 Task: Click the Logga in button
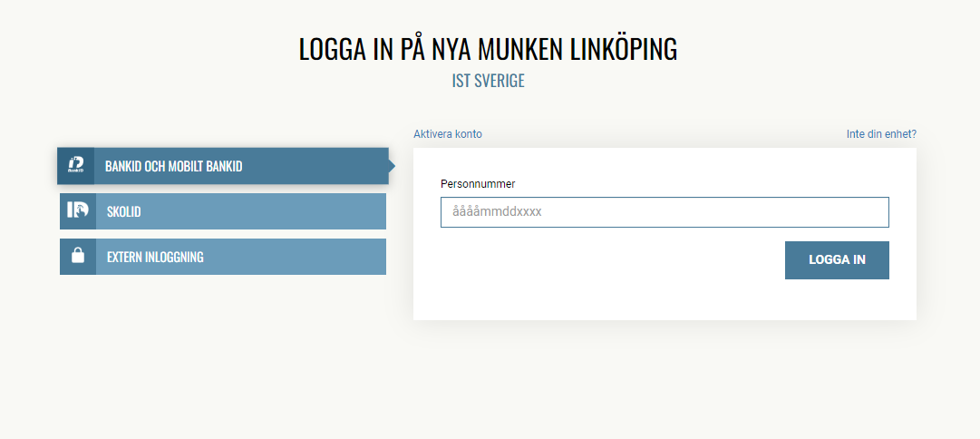click(x=837, y=260)
